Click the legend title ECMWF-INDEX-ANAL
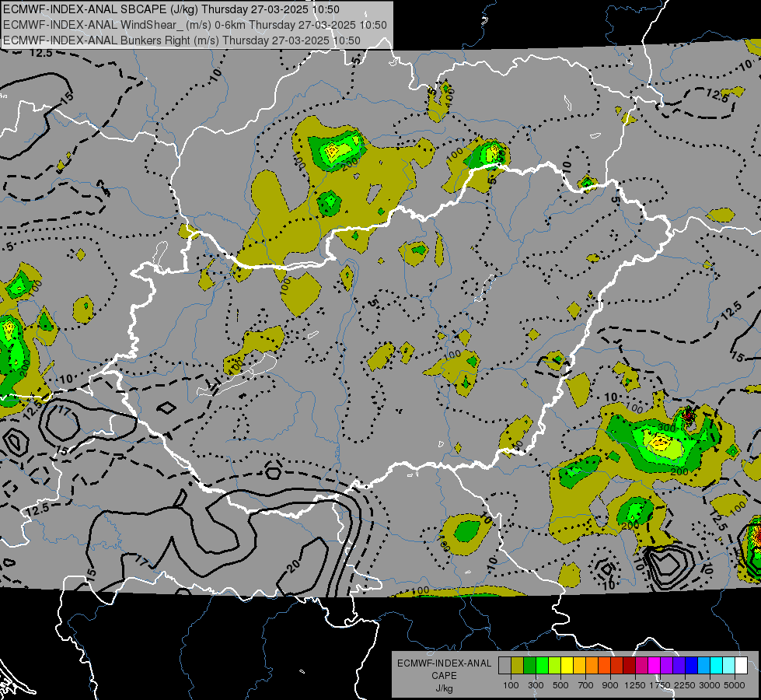This screenshot has width=761, height=700. coord(444,663)
